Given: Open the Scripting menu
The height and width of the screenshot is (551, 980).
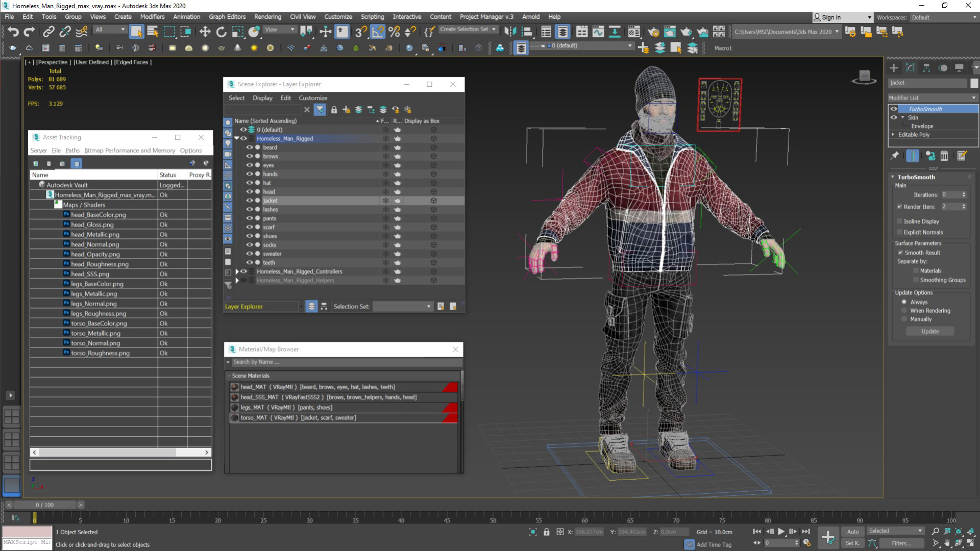Looking at the screenshot, I should [372, 17].
